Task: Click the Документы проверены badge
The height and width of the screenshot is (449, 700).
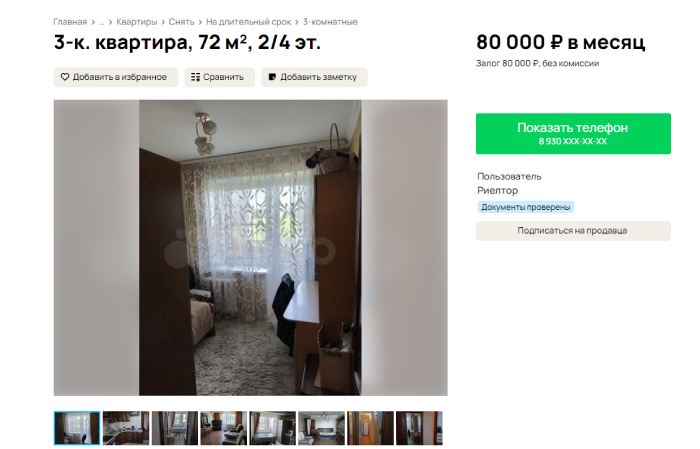Action: tap(525, 207)
